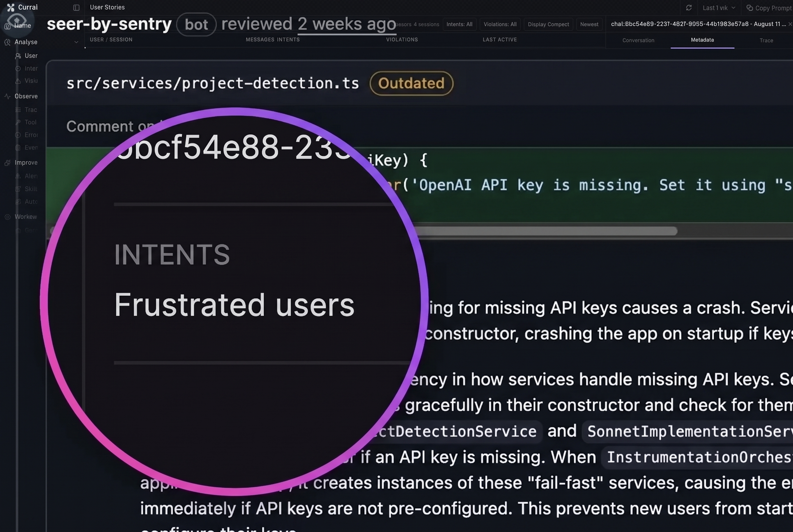Select the Analyse section icon
Viewport: 793px width, 532px height.
coord(8,42)
